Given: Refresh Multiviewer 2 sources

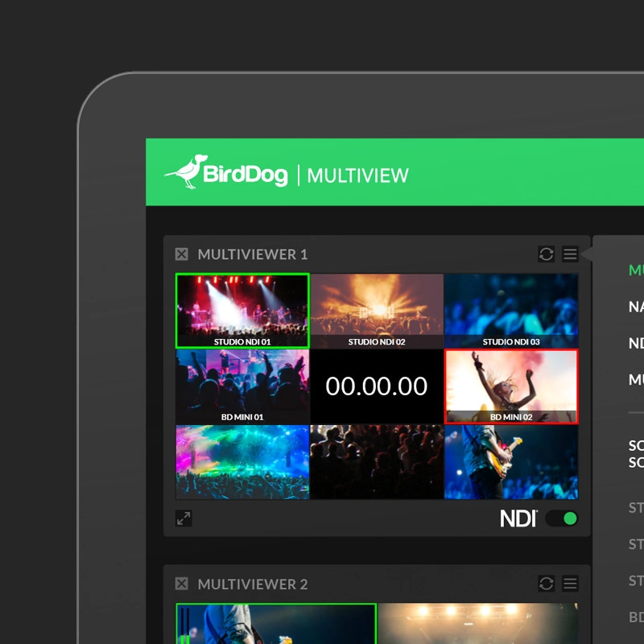Looking at the screenshot, I should [x=547, y=584].
